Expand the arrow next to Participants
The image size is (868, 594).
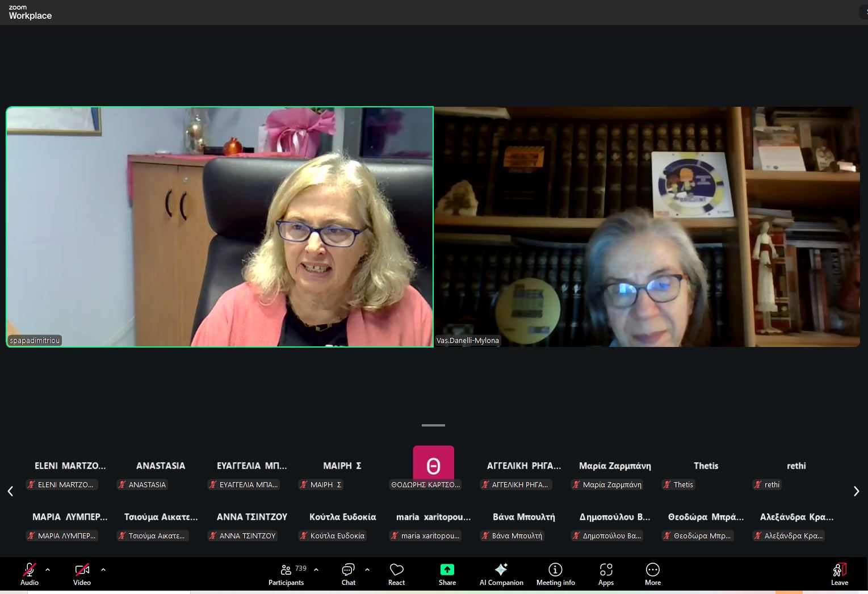coord(316,569)
